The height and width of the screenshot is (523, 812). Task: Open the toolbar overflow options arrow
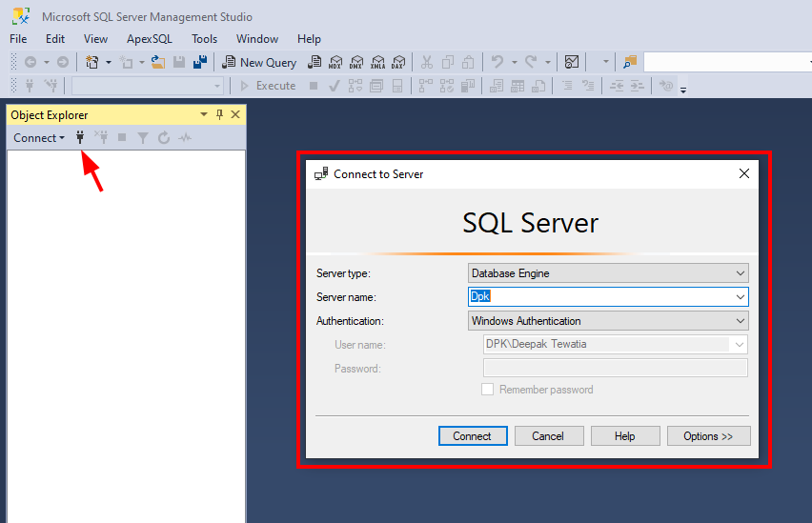683,89
